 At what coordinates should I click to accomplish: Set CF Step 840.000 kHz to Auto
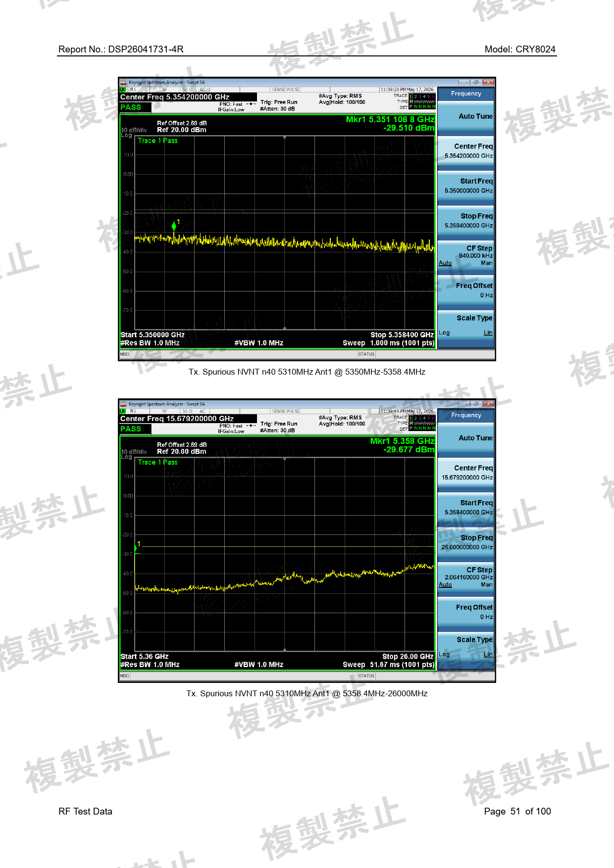point(445,263)
